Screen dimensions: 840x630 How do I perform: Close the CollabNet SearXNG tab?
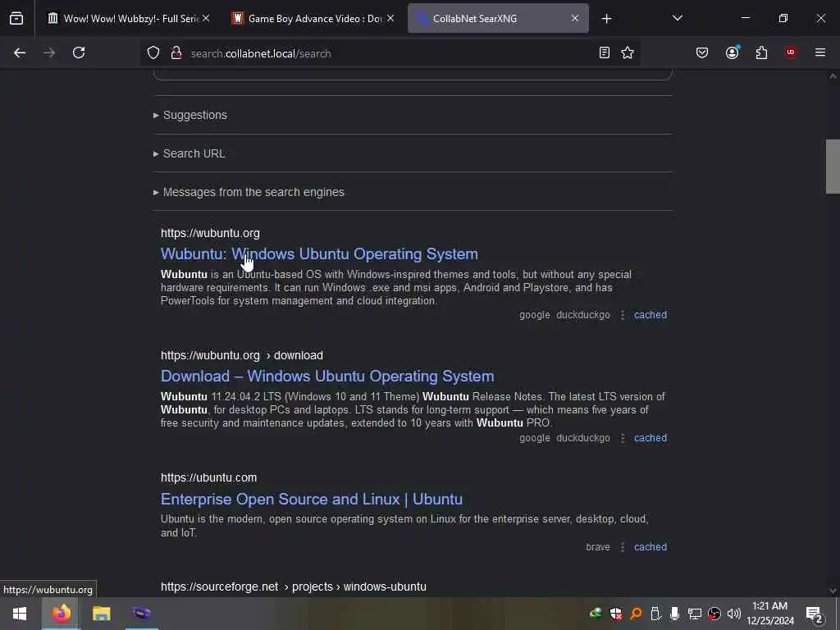click(x=575, y=19)
